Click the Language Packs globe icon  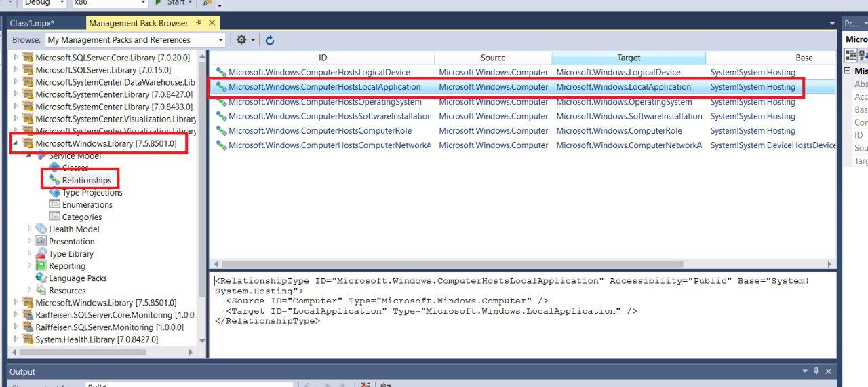tap(41, 278)
